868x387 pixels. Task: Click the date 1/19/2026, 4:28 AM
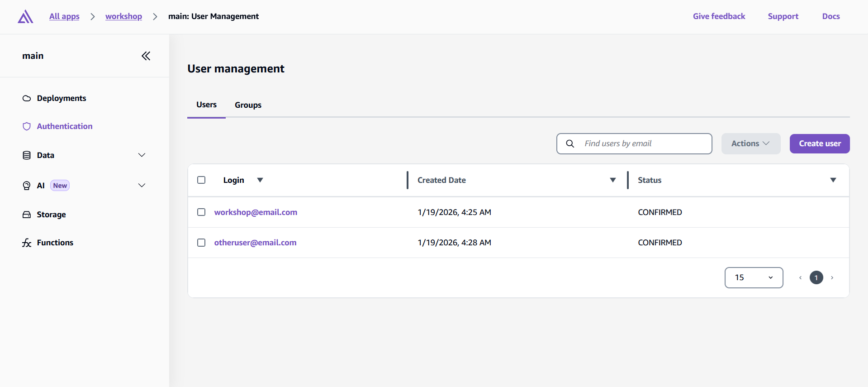454,243
